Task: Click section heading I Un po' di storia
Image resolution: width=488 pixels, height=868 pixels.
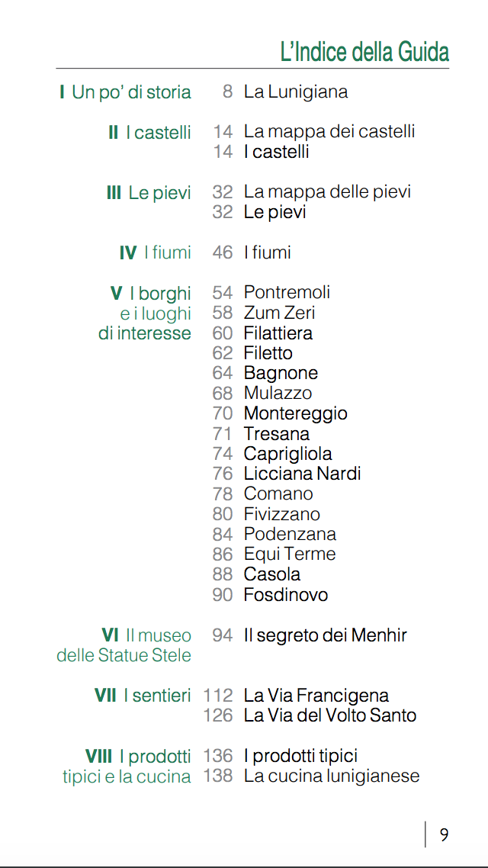Action: click(x=125, y=93)
